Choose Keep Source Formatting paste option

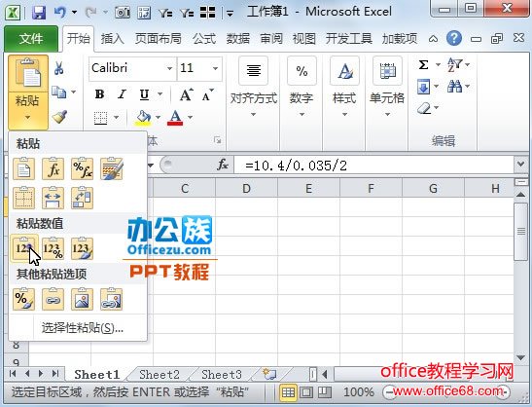tap(111, 168)
